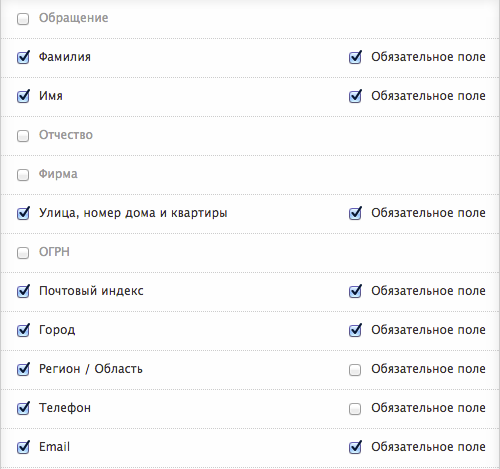Disable Обязательное поле for Email
The width and height of the screenshot is (500, 469).
(355, 448)
